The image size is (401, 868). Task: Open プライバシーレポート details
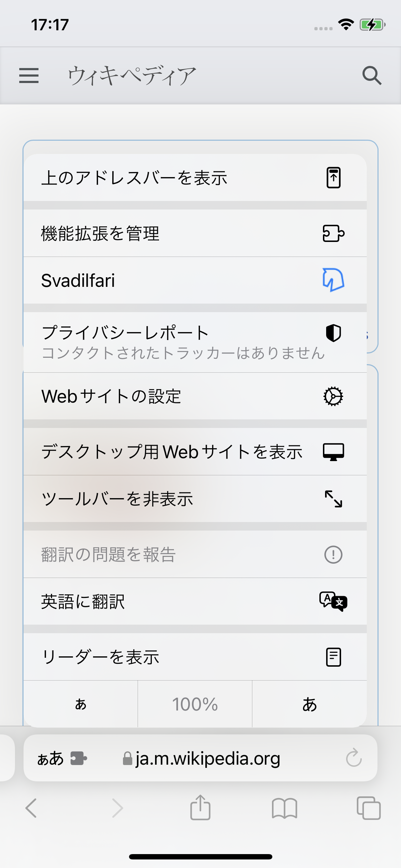pos(195,342)
